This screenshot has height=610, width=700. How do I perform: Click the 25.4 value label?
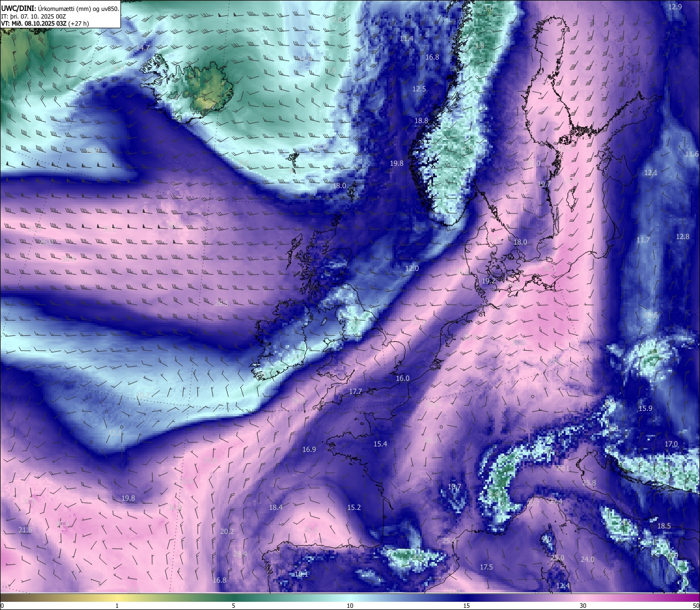pyautogui.click(x=449, y=541)
